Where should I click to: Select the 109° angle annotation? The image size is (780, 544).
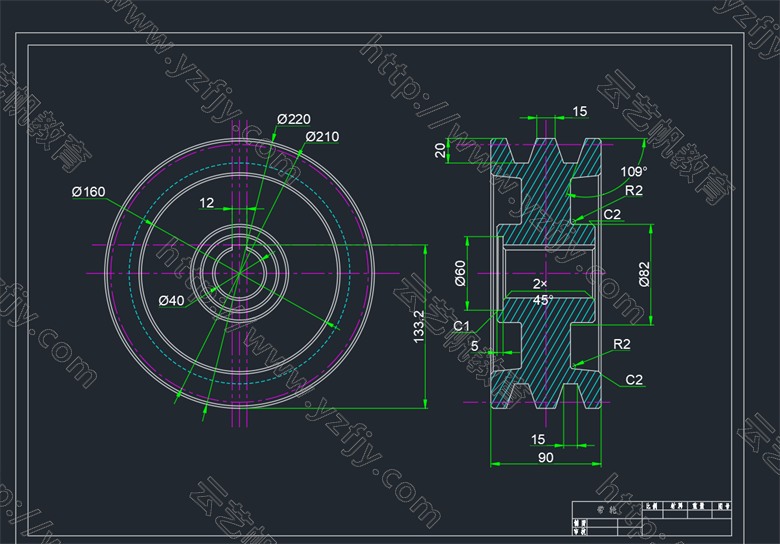[x=634, y=172]
